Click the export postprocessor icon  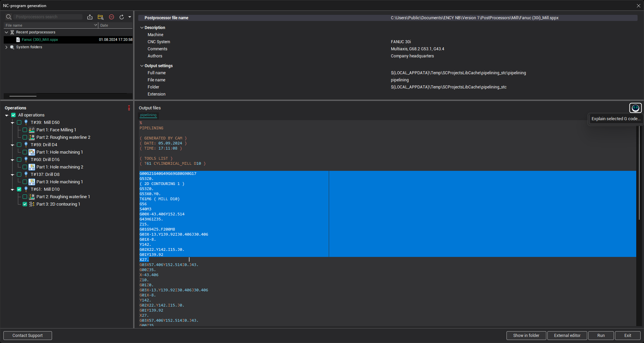point(90,17)
